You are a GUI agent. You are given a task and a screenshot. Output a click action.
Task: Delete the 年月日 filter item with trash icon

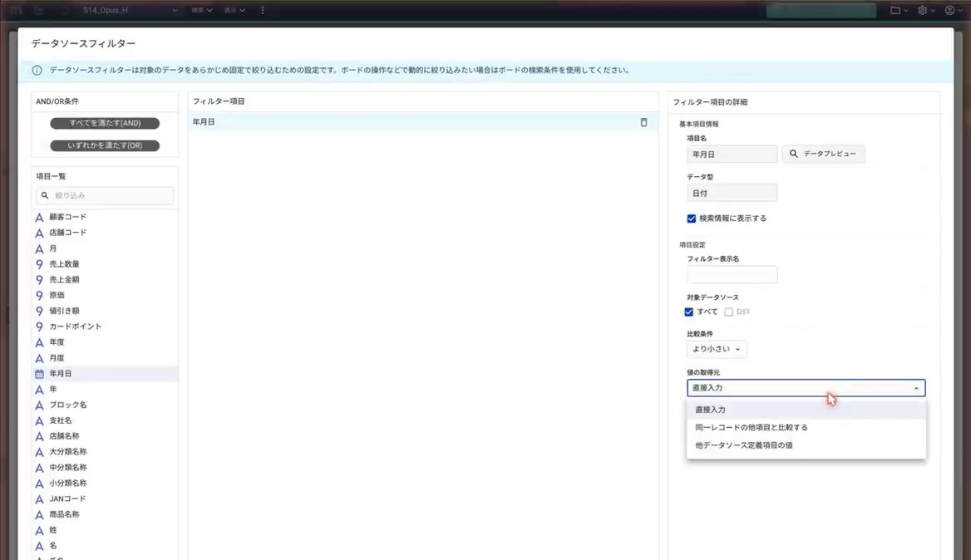pos(643,122)
